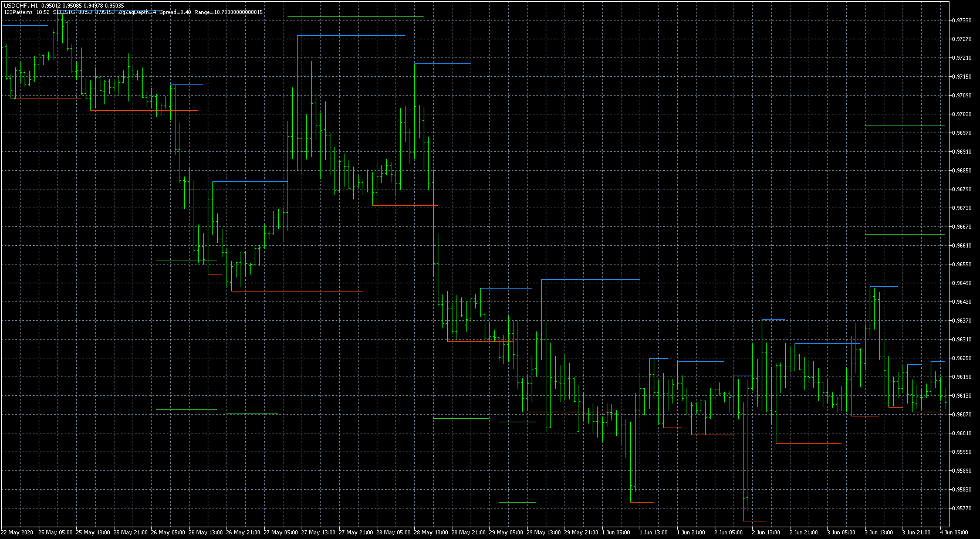
Task: Click the 0.96730 price axis label
Action: point(963,208)
